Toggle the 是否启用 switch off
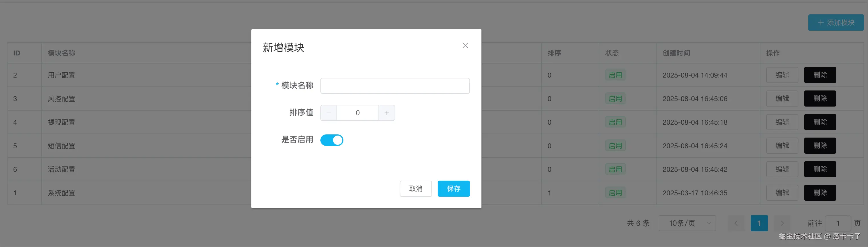This screenshot has width=868, height=247. click(332, 140)
